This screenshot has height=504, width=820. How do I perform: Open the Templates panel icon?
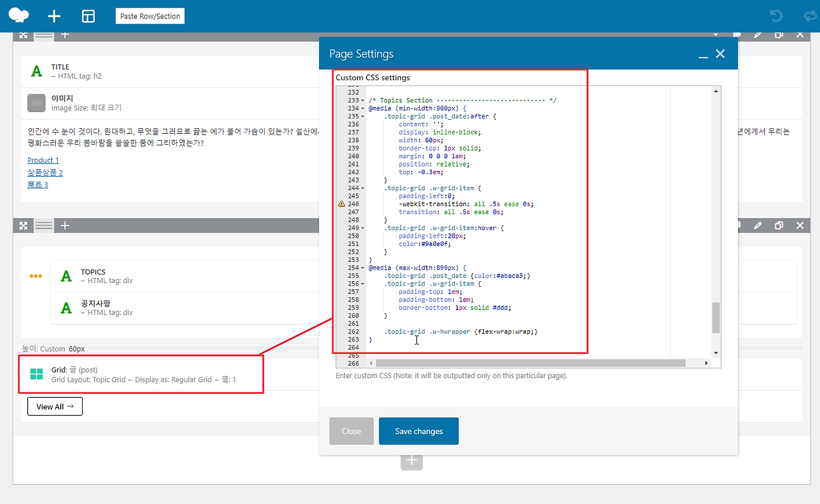coord(88,17)
